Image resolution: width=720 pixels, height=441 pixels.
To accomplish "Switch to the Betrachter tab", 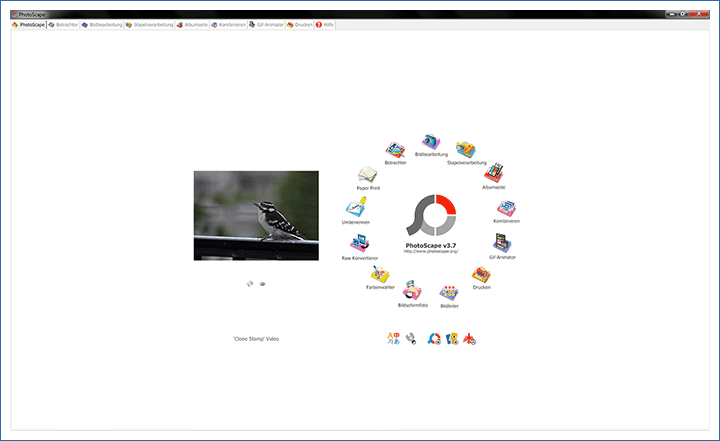I will [x=63, y=25].
